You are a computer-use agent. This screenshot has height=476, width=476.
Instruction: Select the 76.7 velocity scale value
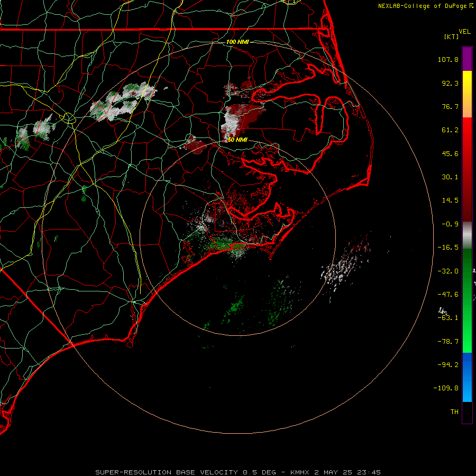450,106
